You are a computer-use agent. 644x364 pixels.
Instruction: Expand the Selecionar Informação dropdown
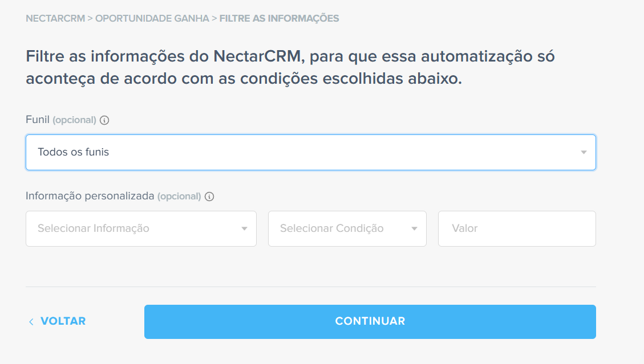pyautogui.click(x=141, y=228)
